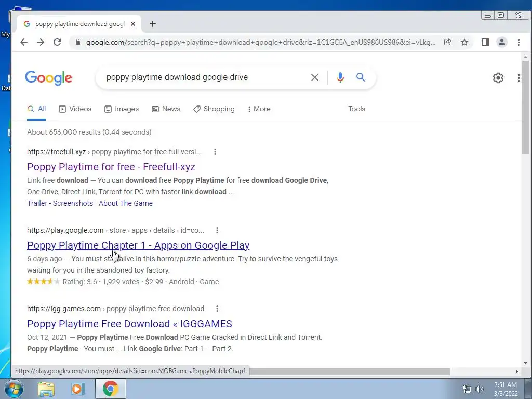Share this page from the address bar
Screen dimensions: 532x399
coord(447,42)
